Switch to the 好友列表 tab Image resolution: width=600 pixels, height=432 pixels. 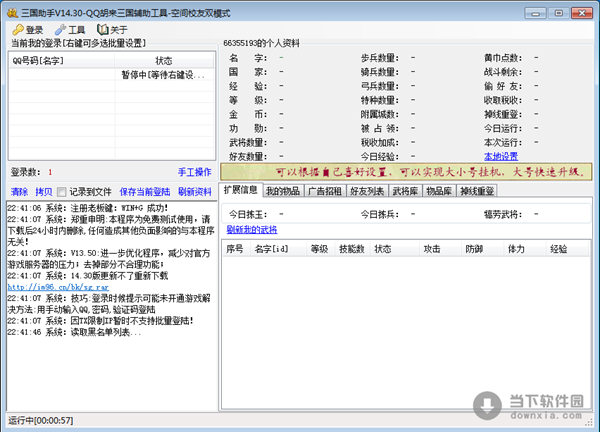[367, 191]
